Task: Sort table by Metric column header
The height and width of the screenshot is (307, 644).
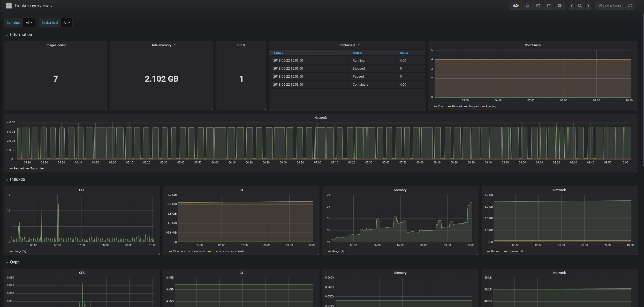Action: pos(357,53)
